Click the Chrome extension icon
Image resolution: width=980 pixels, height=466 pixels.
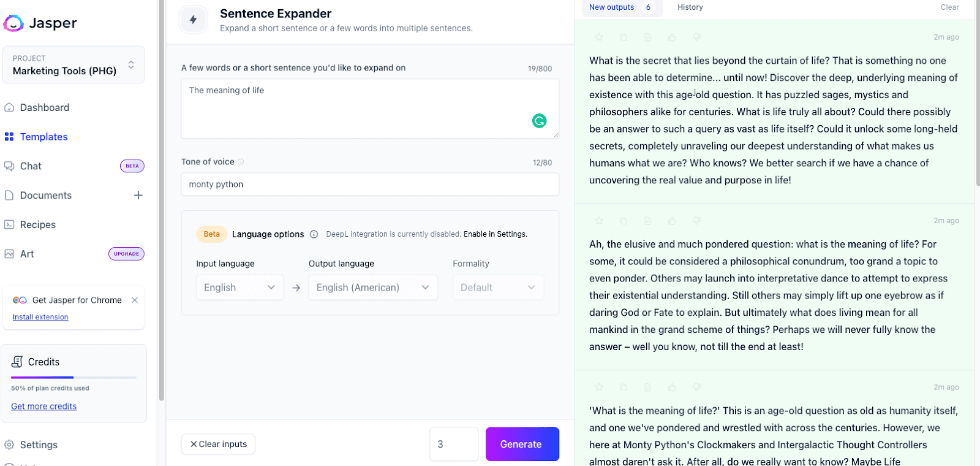click(20, 300)
